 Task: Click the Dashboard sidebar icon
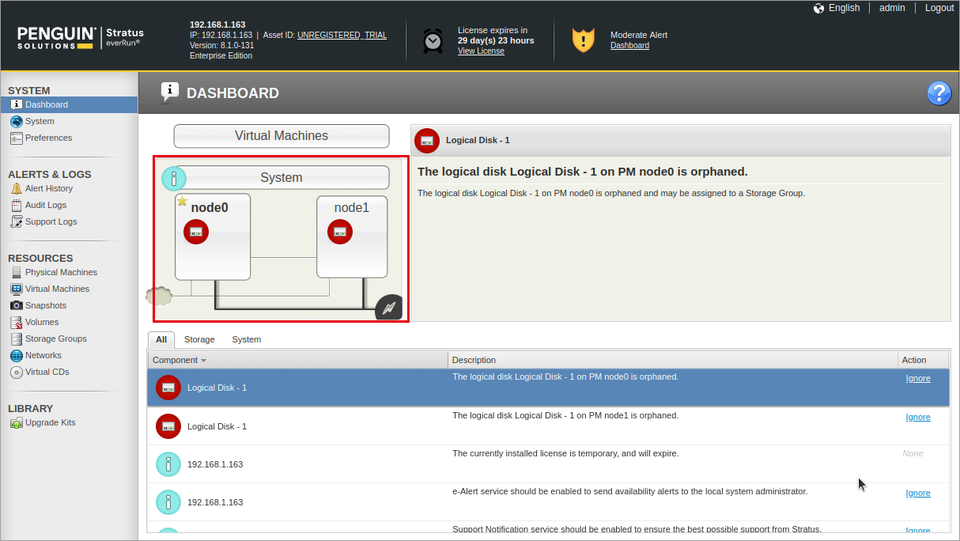pos(17,105)
